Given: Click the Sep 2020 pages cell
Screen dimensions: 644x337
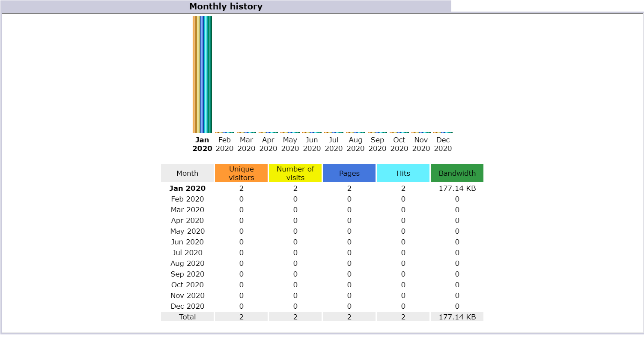Looking at the screenshot, I should [349, 274].
